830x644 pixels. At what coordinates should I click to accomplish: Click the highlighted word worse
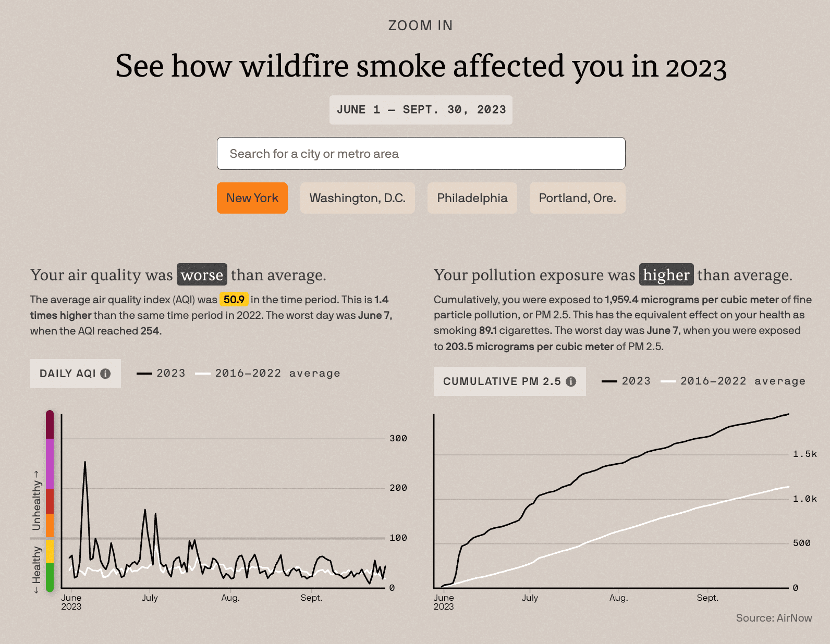coord(201,275)
